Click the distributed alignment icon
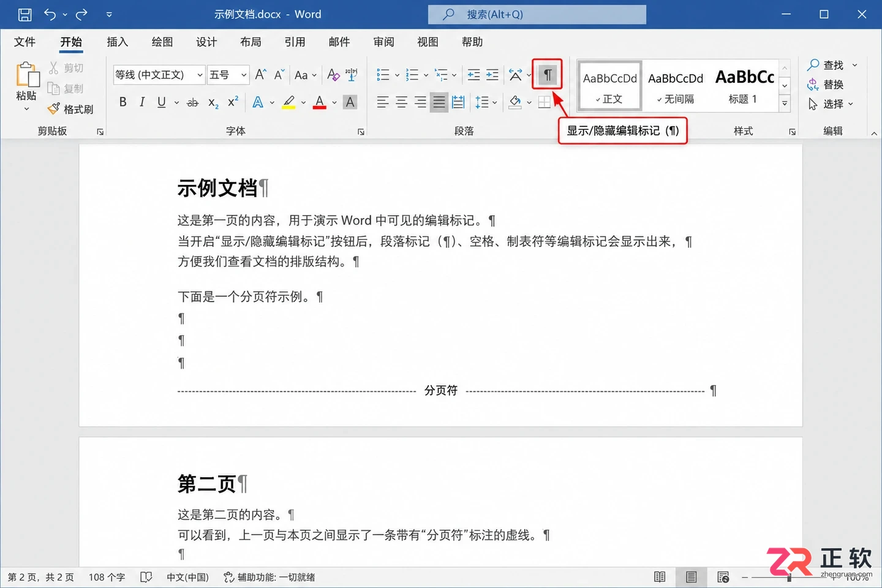Screen dimensions: 882x588 458,102
